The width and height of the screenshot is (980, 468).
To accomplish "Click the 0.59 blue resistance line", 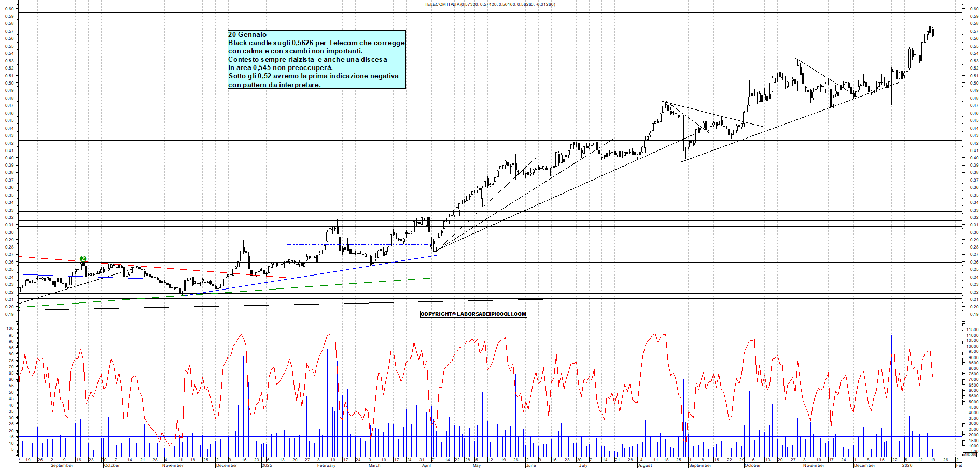I will 467,17.
